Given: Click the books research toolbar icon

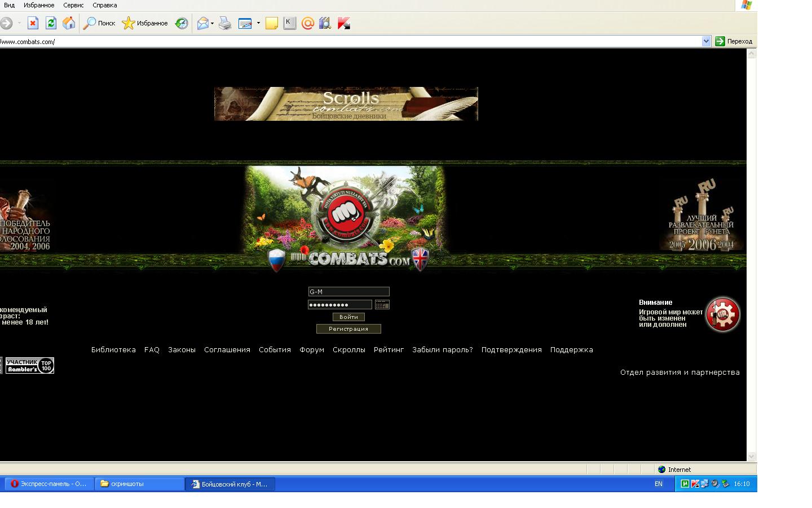Looking at the screenshot, I should click(325, 23).
